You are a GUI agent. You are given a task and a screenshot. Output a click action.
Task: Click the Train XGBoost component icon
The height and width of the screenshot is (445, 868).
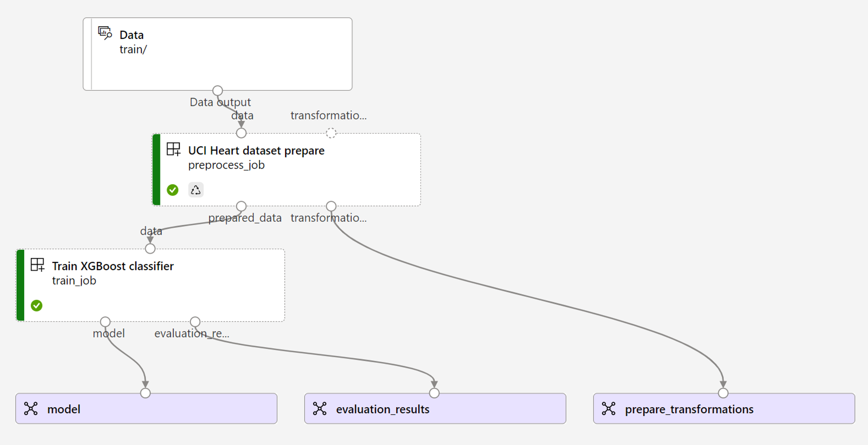(37, 264)
